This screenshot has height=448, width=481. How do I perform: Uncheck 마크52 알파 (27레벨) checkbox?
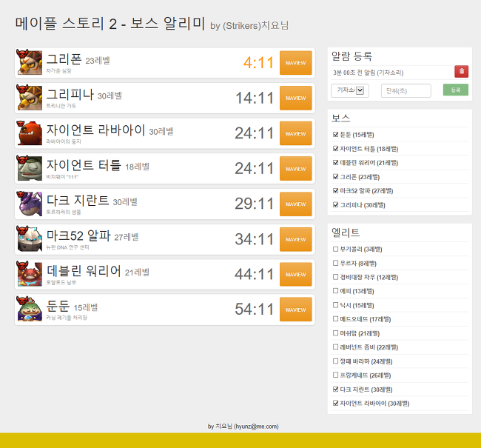[335, 191]
